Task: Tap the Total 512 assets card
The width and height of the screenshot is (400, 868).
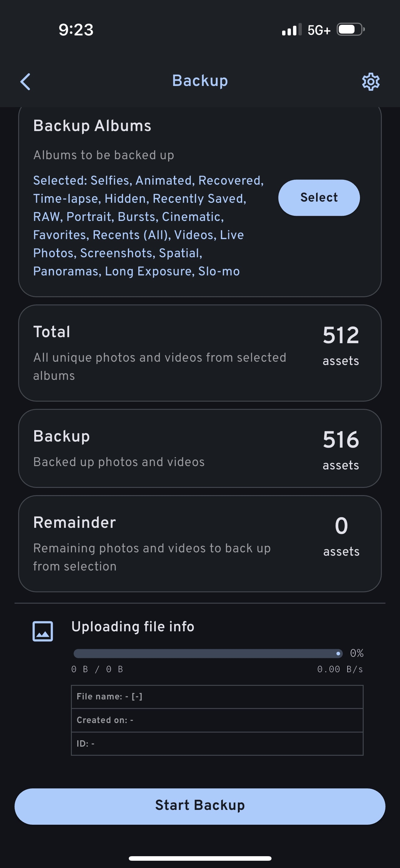Action: tap(200, 353)
